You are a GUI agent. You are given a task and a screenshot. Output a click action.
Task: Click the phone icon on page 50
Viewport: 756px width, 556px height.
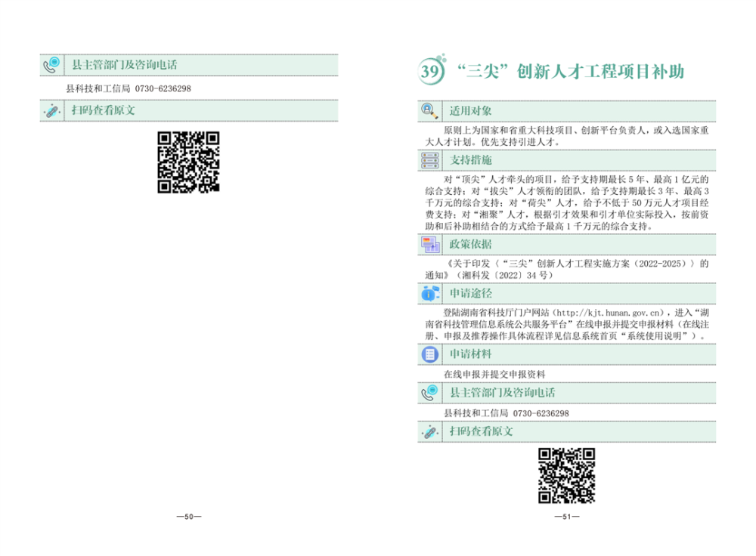[x=51, y=65]
